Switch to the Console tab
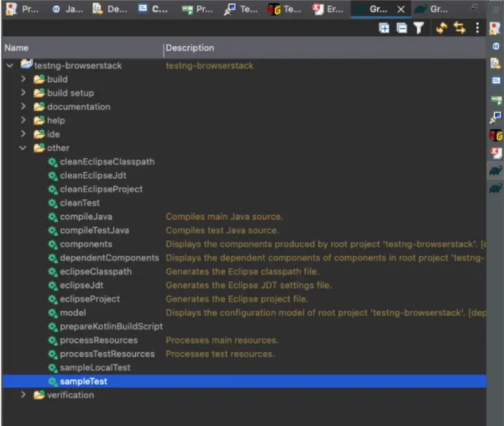Image resolution: width=504 pixels, height=426 pixels. (x=153, y=9)
